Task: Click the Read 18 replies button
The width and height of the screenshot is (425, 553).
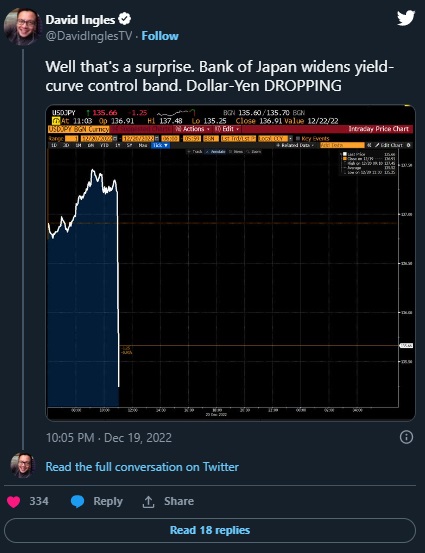Action: tap(210, 530)
